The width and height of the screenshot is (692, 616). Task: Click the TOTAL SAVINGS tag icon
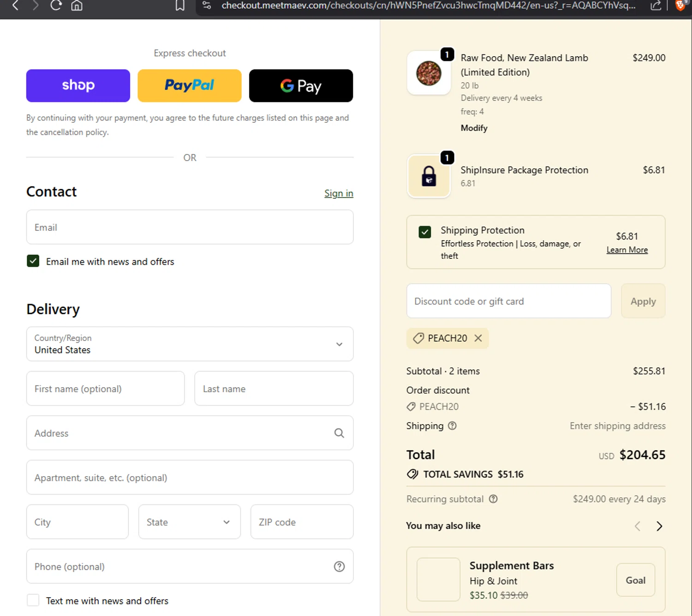point(412,474)
